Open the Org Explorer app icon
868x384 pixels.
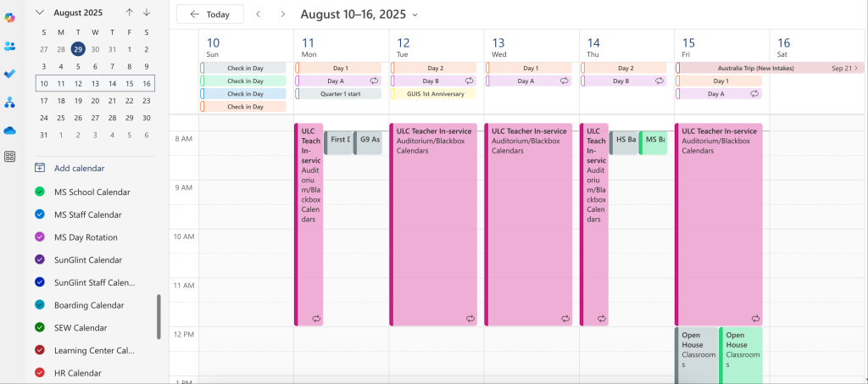pyautogui.click(x=10, y=102)
